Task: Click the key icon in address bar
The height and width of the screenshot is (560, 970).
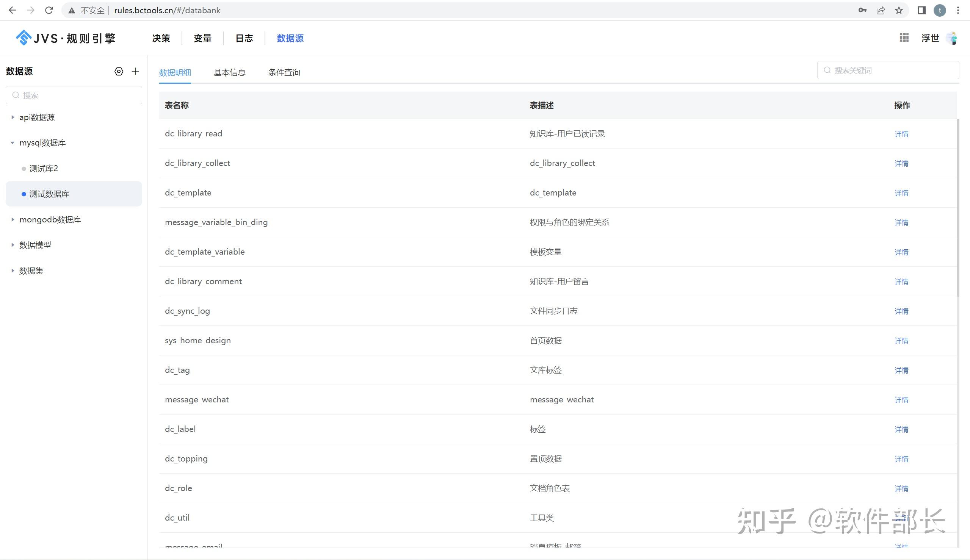Action: [x=862, y=10]
